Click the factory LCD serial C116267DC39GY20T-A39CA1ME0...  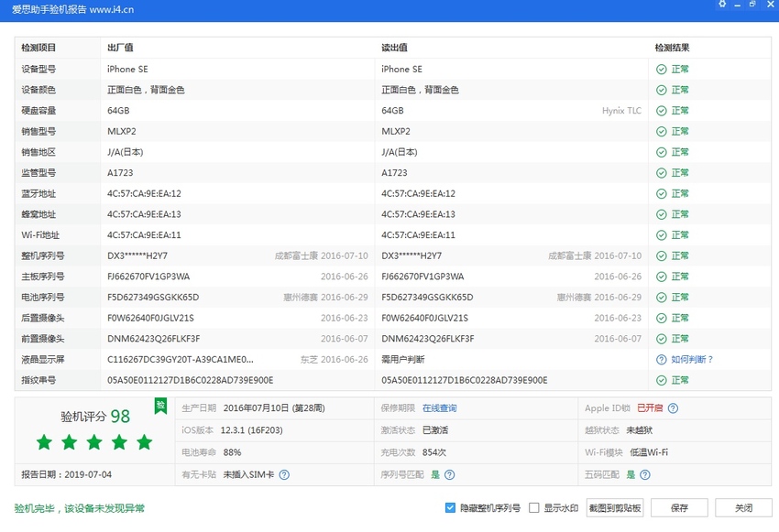coord(181,359)
